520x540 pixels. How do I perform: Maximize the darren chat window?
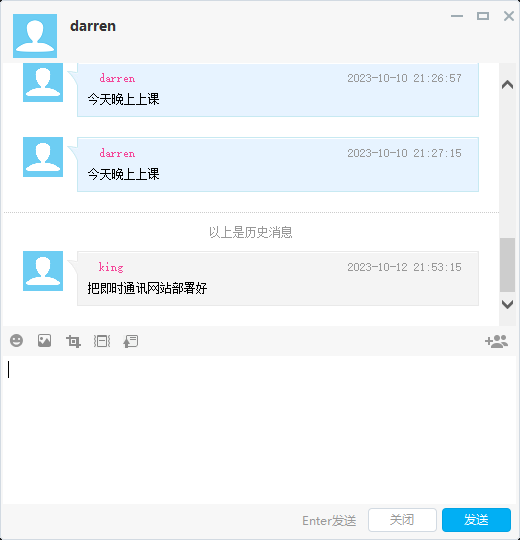click(483, 16)
